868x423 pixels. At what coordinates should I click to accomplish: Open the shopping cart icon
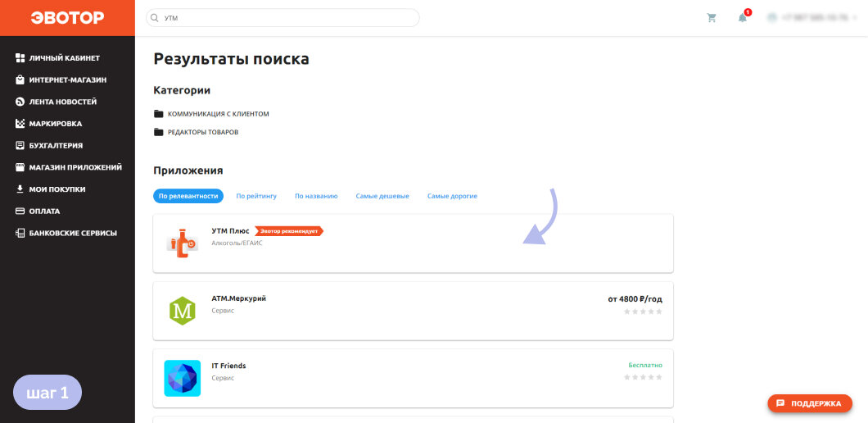[x=712, y=18]
